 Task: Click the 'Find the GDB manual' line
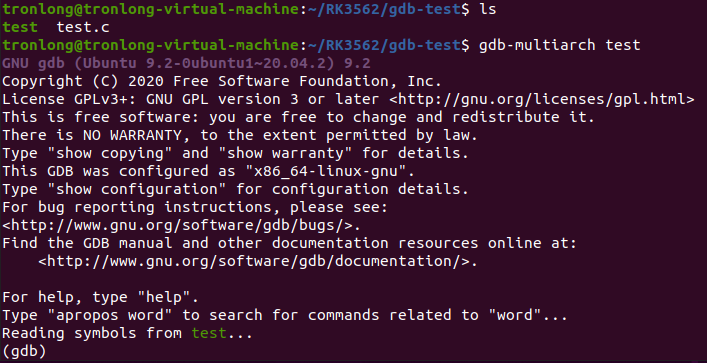tap(289, 243)
